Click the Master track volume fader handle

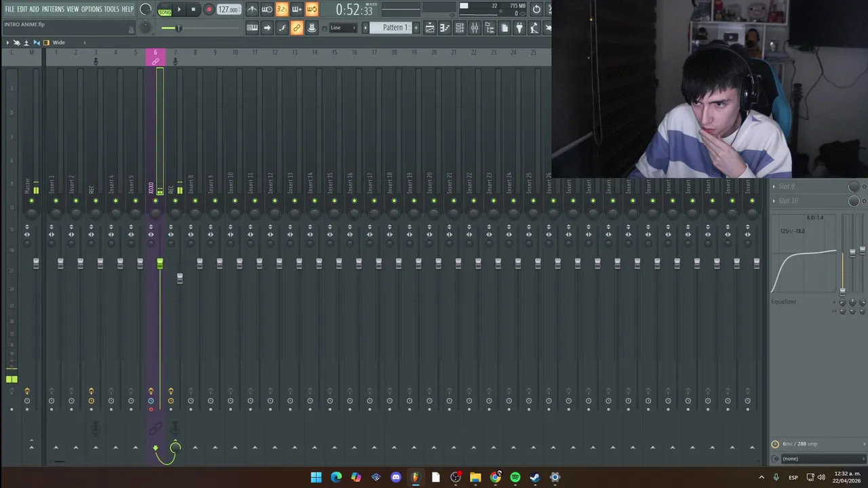[x=36, y=263]
